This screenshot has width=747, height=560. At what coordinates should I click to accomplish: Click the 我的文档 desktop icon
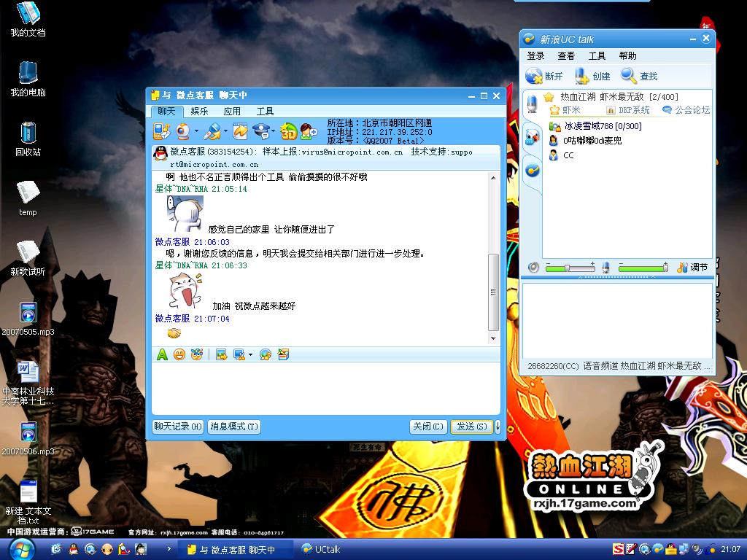pos(28,20)
